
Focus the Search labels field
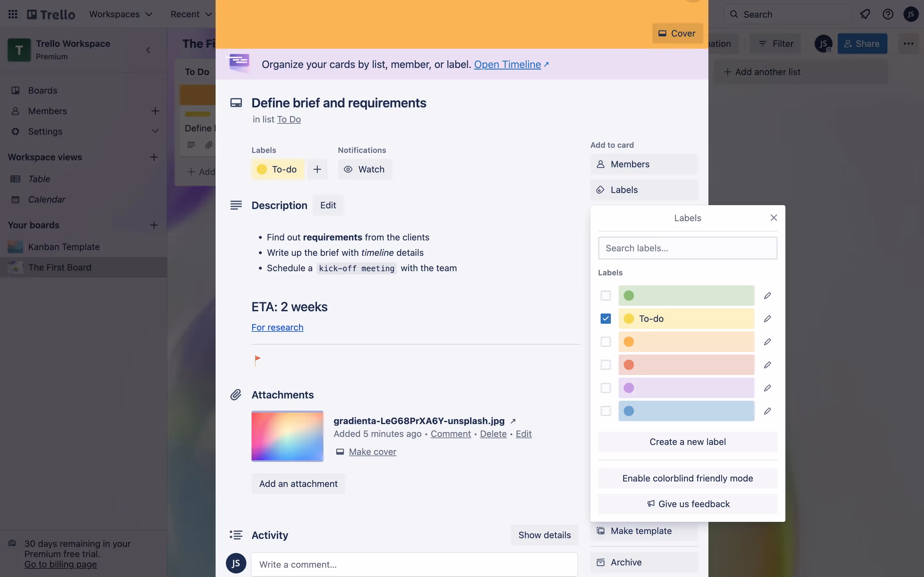pos(687,248)
